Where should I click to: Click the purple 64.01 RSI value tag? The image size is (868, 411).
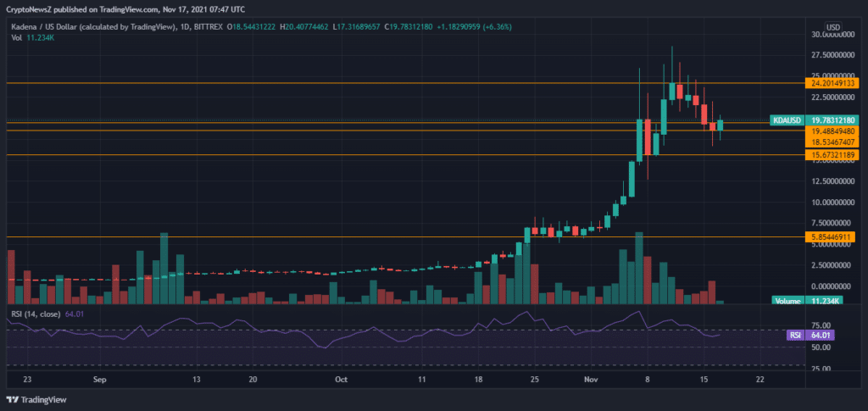pyautogui.click(x=820, y=335)
